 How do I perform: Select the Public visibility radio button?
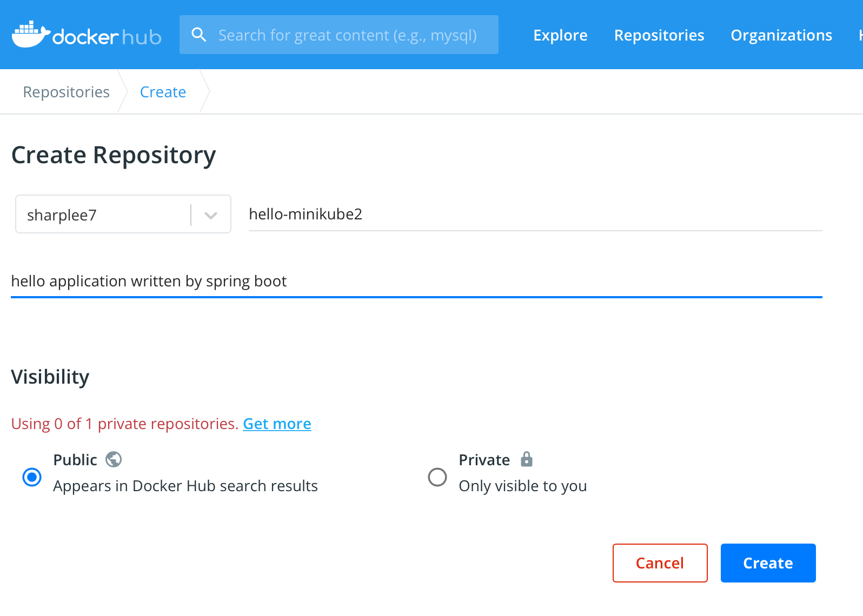click(x=32, y=477)
